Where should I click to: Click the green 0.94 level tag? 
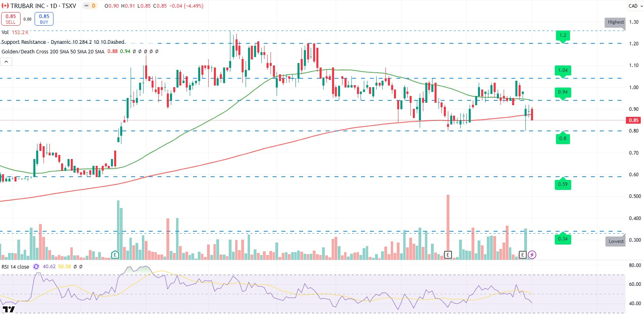click(563, 92)
